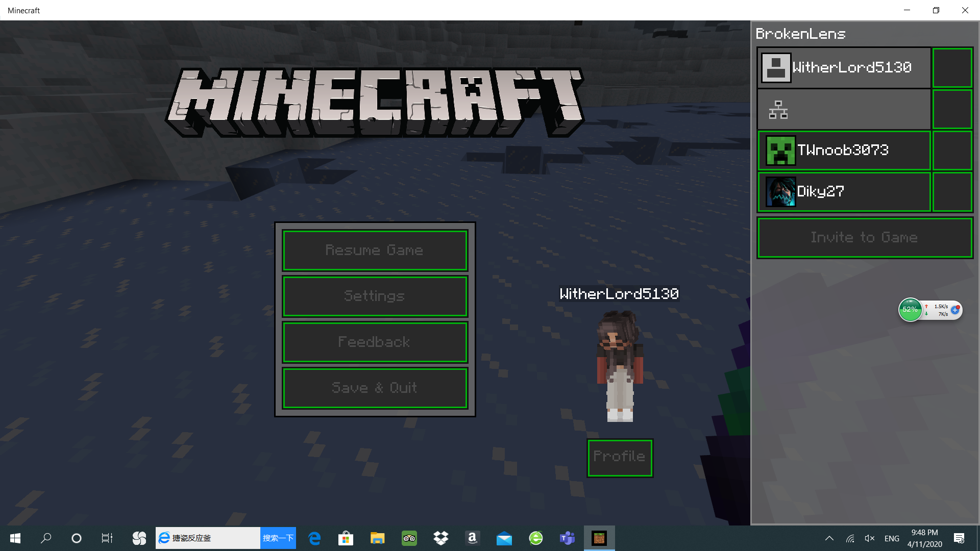Click the muted volume tray icon

(870, 538)
